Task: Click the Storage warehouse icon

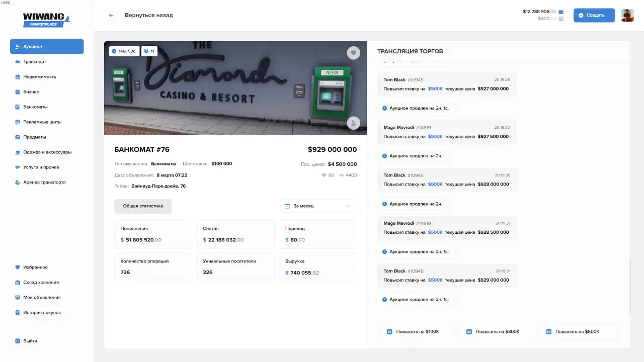Action: (18, 283)
